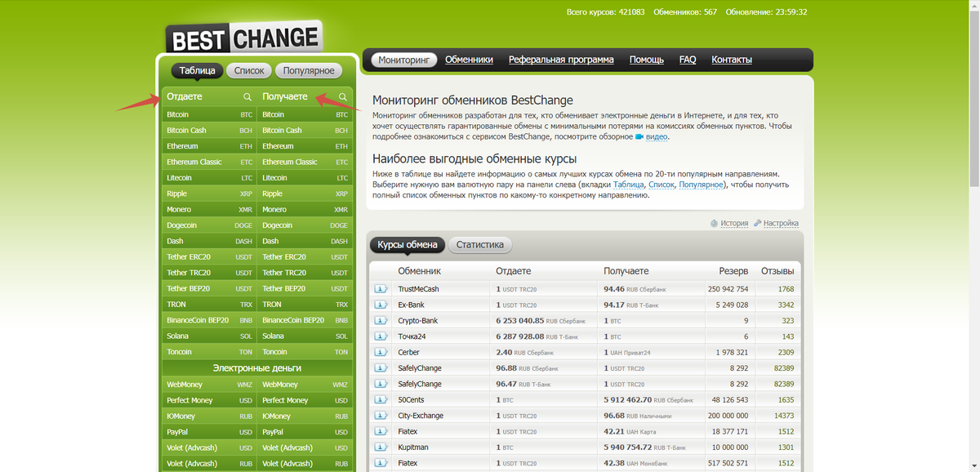The width and height of the screenshot is (980, 472).
Task: Select Tether TRC20 in the Отдаете column
Action: [x=210, y=273]
